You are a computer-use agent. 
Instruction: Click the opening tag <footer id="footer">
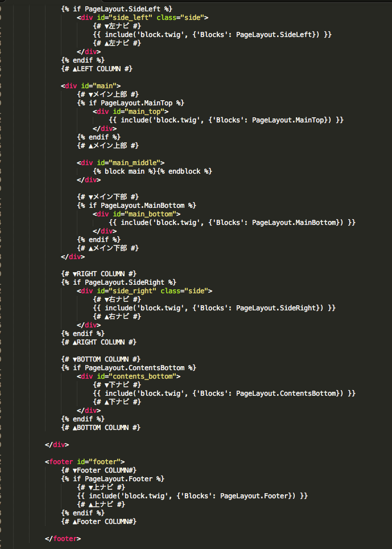tap(85, 462)
